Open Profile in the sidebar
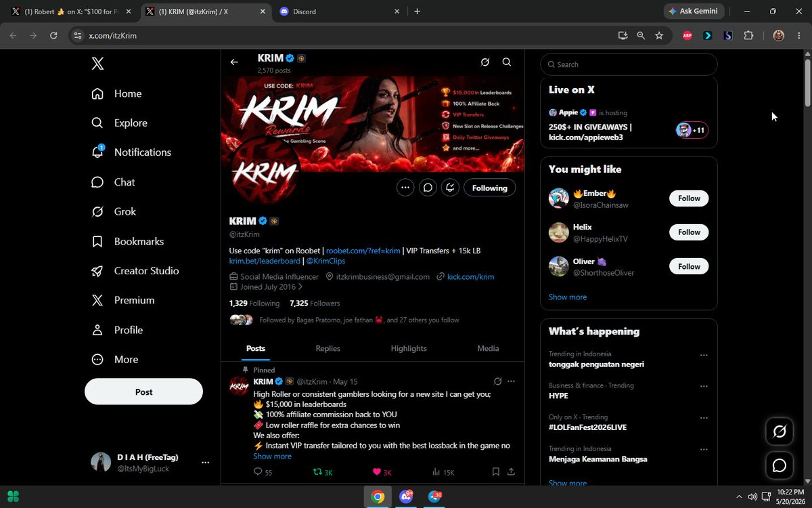Viewport: 812px width, 508px height. click(x=117, y=330)
